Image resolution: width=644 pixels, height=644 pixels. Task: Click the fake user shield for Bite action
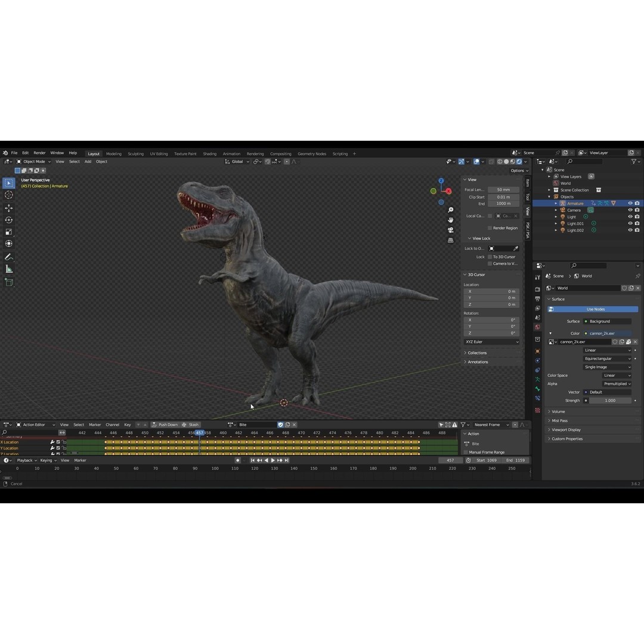coord(280,425)
